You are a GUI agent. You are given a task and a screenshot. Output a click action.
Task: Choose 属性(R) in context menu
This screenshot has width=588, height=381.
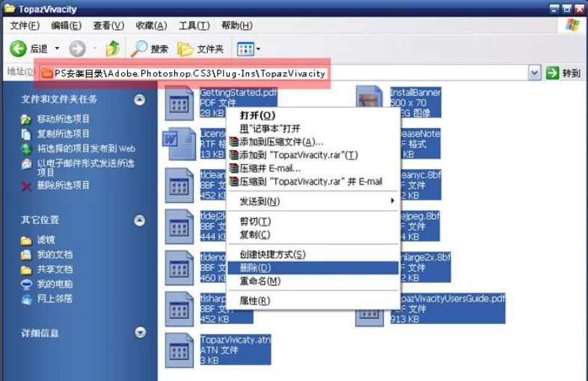(x=313, y=301)
